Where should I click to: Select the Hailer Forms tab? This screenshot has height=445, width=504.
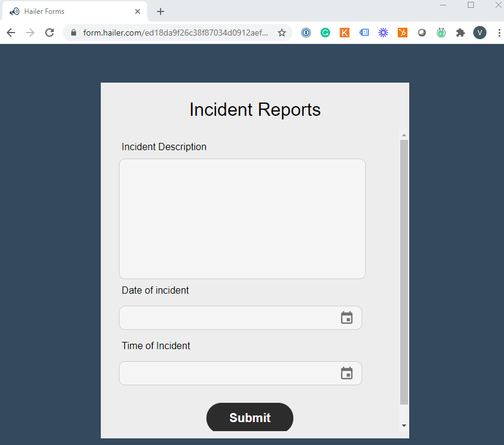point(75,11)
